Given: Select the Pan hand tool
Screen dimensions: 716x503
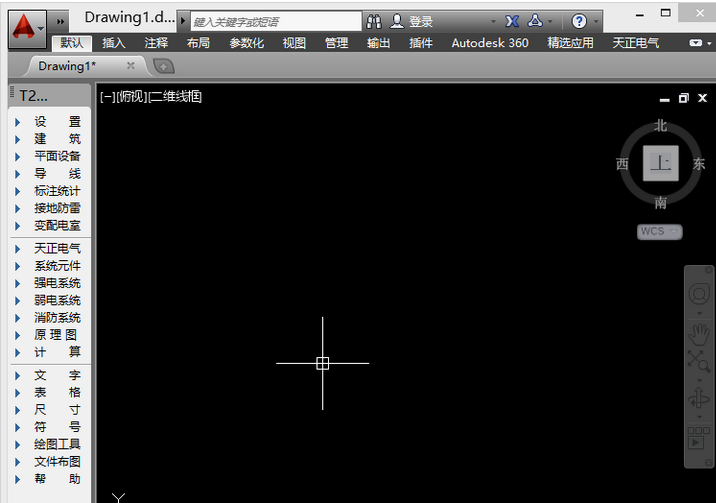Looking at the screenshot, I should click(x=699, y=334).
